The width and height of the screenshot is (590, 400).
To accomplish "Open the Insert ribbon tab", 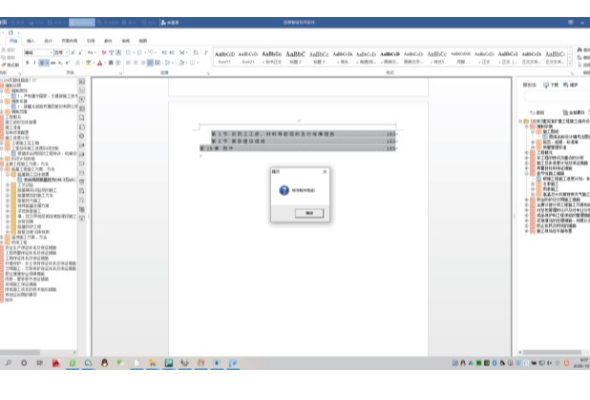I will [x=31, y=41].
